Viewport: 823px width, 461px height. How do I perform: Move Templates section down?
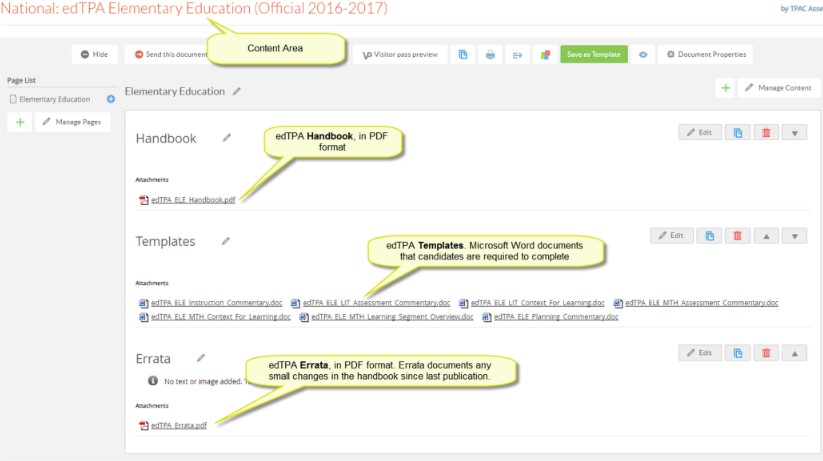click(x=794, y=235)
